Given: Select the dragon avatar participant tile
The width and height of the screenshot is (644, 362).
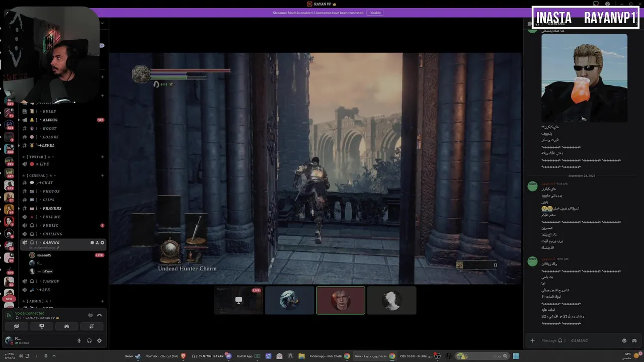Looking at the screenshot, I should coord(289,300).
